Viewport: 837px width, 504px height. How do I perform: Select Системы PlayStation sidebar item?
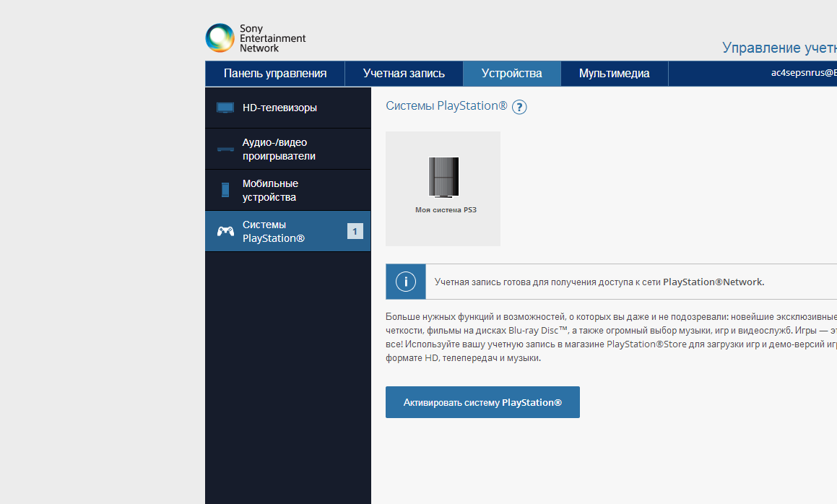point(287,231)
